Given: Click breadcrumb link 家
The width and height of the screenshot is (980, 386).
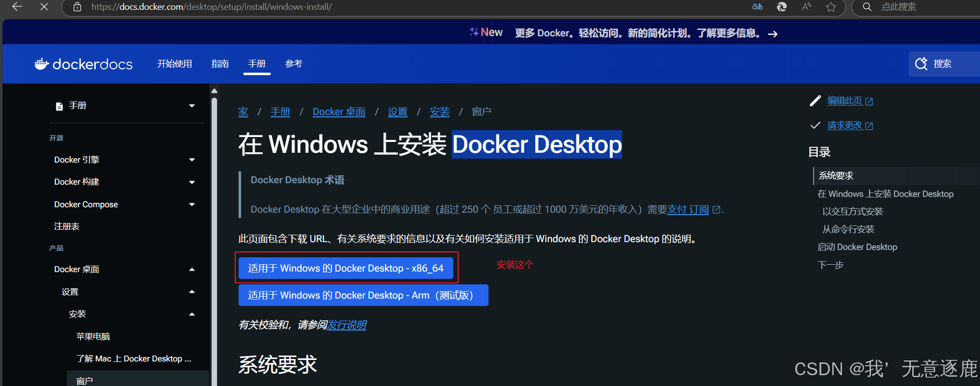Looking at the screenshot, I should [243, 112].
